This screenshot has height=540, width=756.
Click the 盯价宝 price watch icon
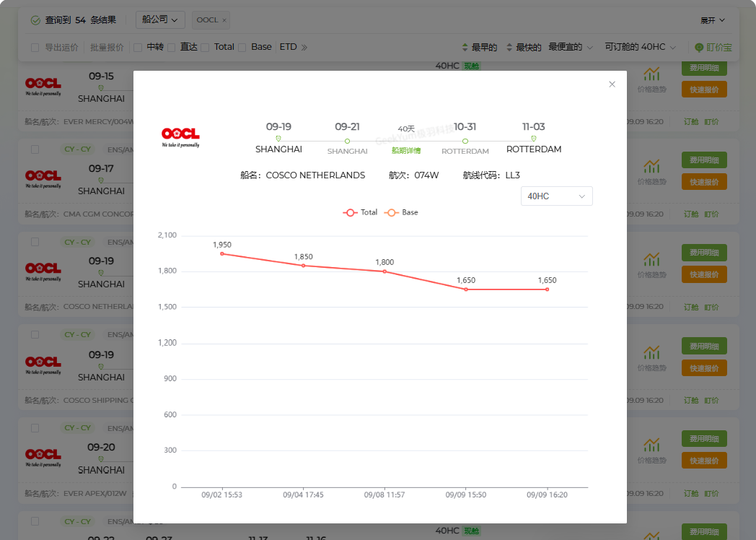[713, 47]
